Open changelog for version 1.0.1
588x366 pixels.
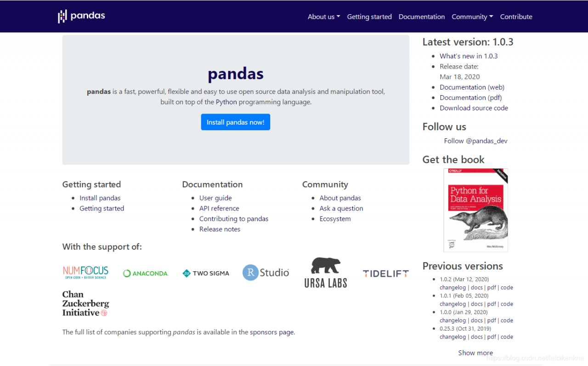(453, 304)
